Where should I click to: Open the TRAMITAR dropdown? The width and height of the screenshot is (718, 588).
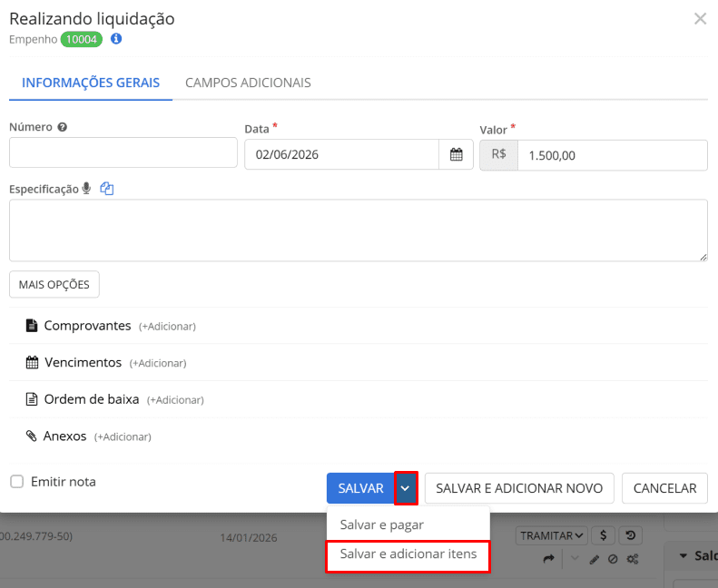click(552, 536)
